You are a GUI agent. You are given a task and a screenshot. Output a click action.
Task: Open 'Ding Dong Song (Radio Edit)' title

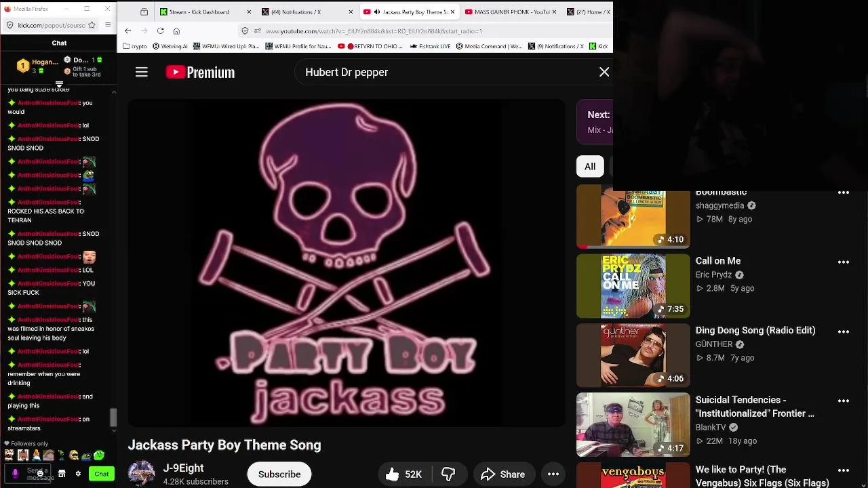coord(755,330)
